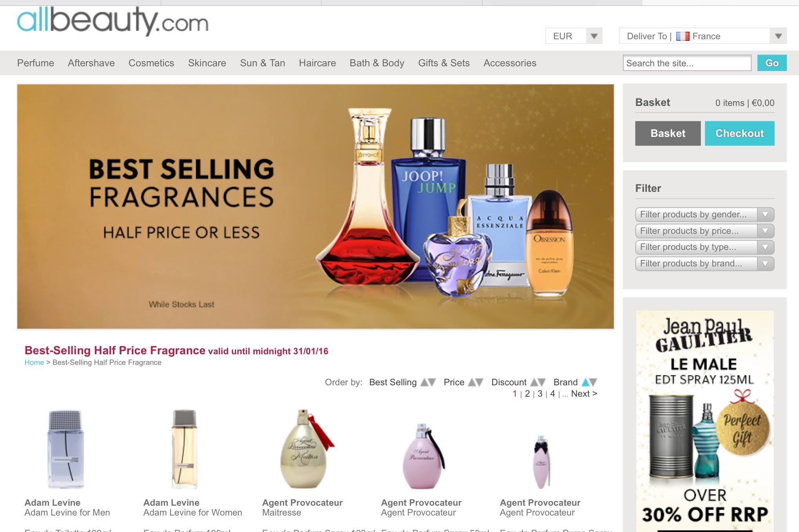Sort Best Selling ascending with up arrow
The image size is (799, 532).
click(x=424, y=382)
